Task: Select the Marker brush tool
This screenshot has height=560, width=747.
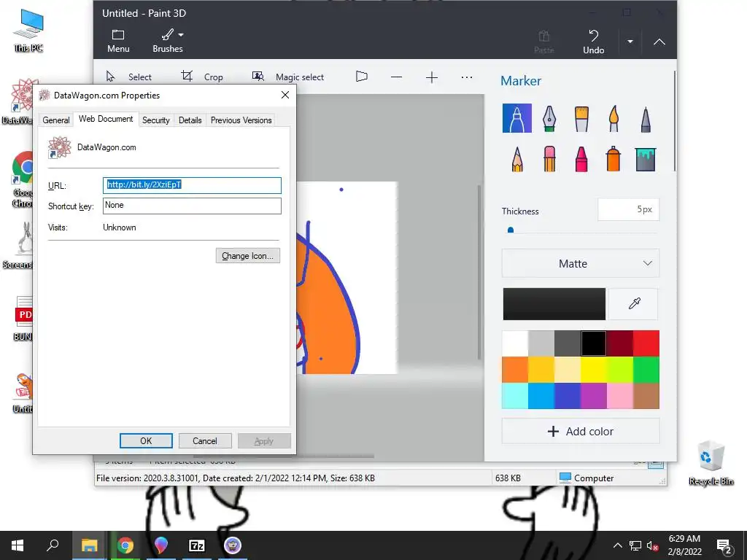Action: (x=517, y=118)
